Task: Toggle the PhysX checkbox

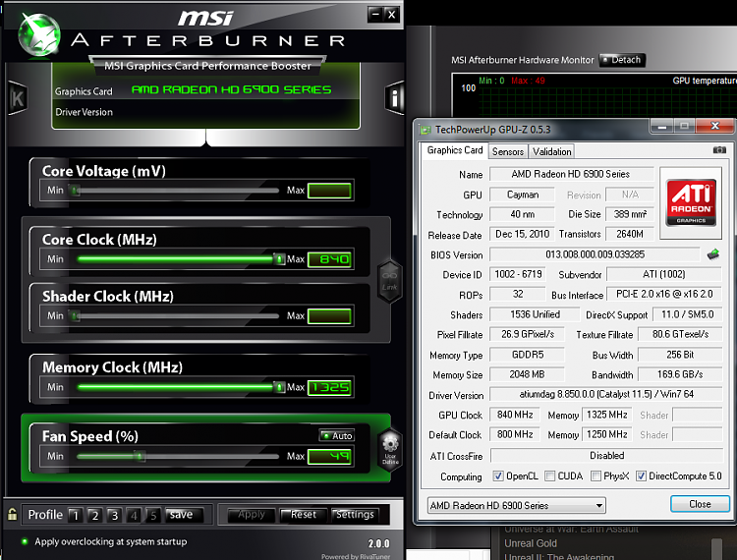Action: click(595, 476)
